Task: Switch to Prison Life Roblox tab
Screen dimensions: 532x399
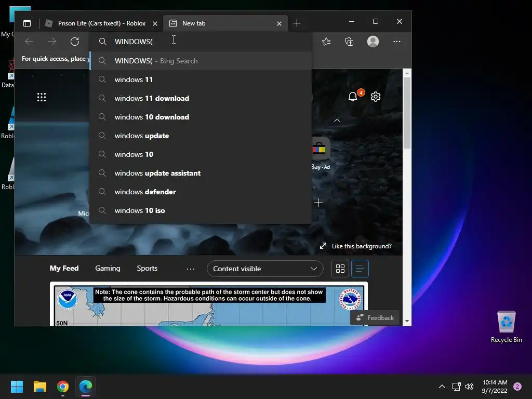Action: (x=101, y=23)
